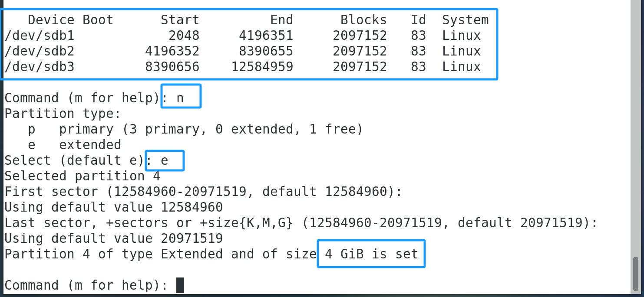Image resolution: width=644 pixels, height=297 pixels.
Task: Click the 'Selected partition 4' line
Action: click(x=83, y=176)
